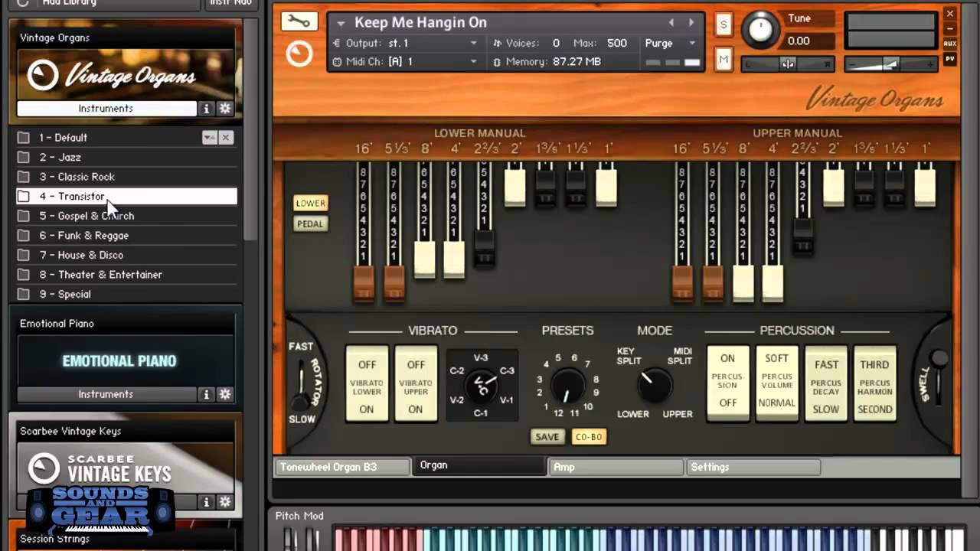
Task: Mute the instrument with the M button
Action: coord(724,59)
